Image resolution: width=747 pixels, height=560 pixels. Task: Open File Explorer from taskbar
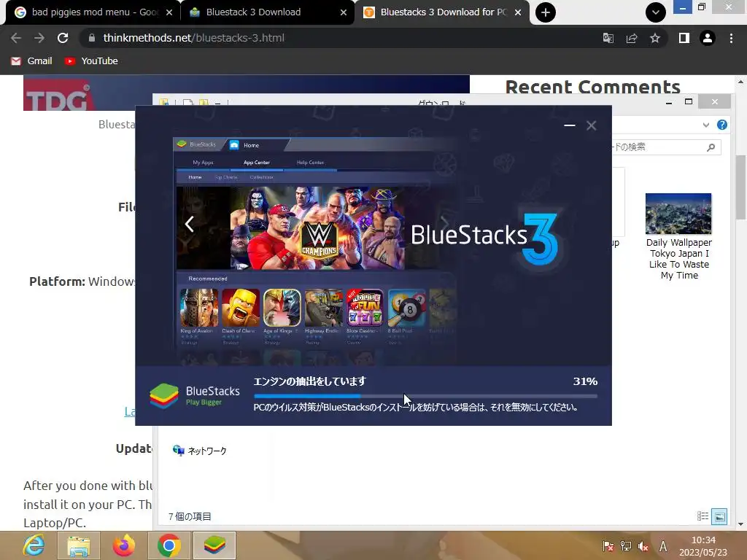pos(79,545)
